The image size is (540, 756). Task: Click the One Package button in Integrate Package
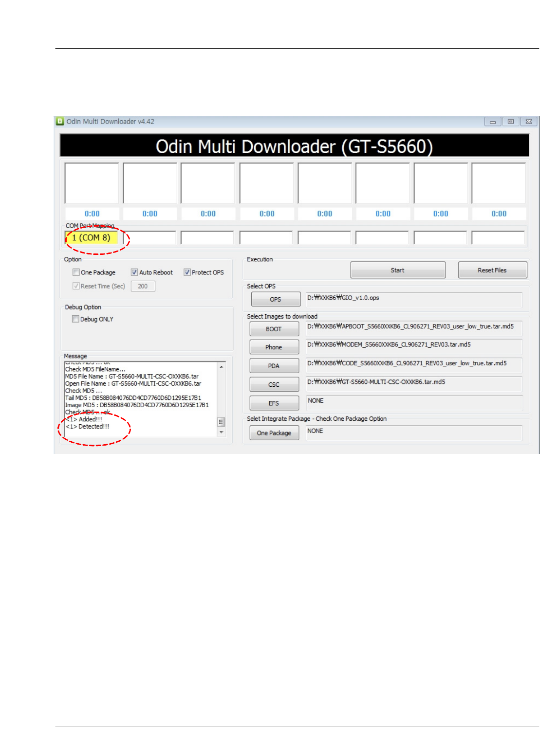tap(274, 433)
